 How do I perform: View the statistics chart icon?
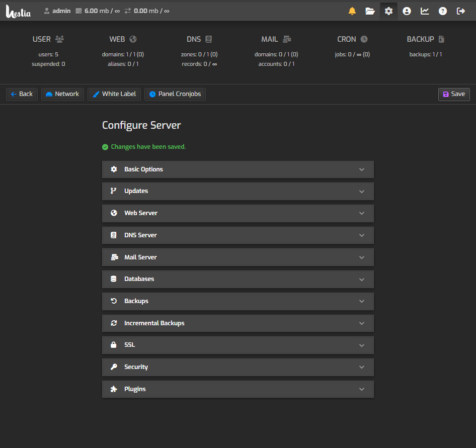[425, 11]
